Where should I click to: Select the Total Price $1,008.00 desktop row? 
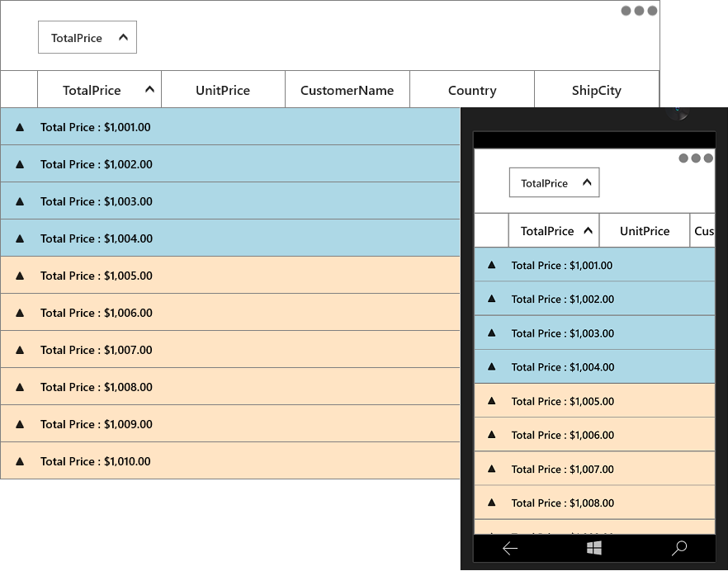tap(229, 387)
